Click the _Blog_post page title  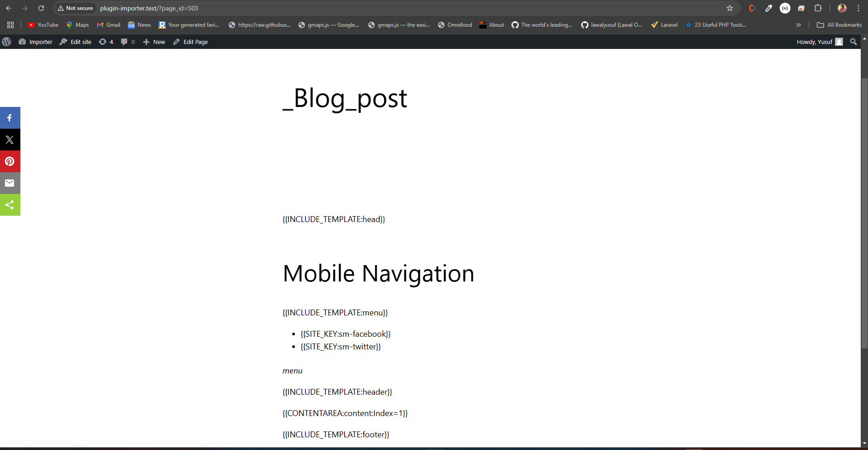click(x=345, y=98)
